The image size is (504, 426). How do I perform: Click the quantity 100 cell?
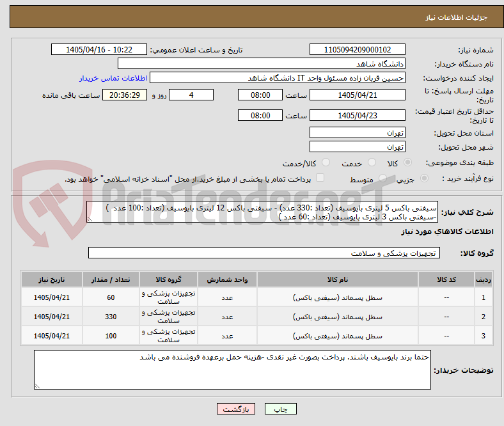click(111, 336)
